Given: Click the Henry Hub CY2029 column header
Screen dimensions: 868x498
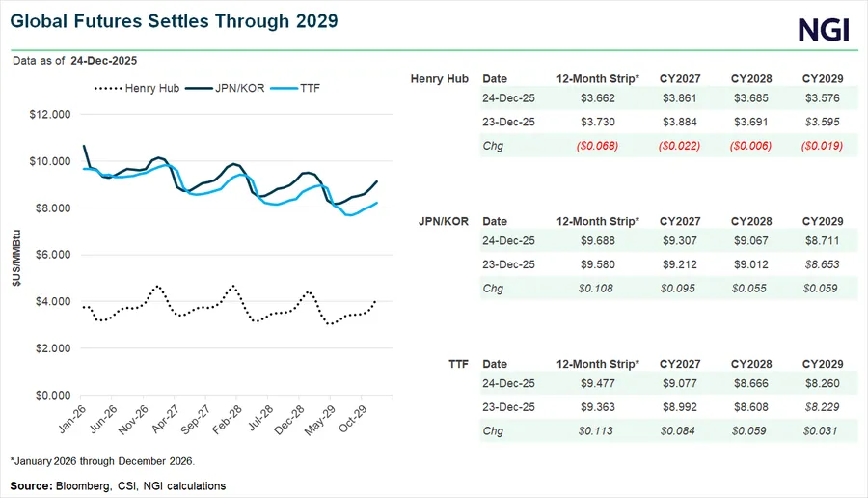Looking at the screenshot, I should pyautogui.click(x=823, y=78).
